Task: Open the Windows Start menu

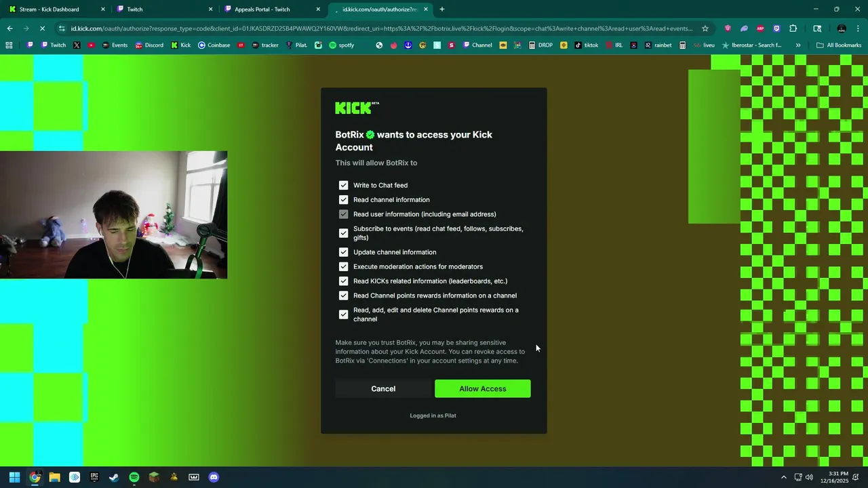Action: pyautogui.click(x=15, y=477)
